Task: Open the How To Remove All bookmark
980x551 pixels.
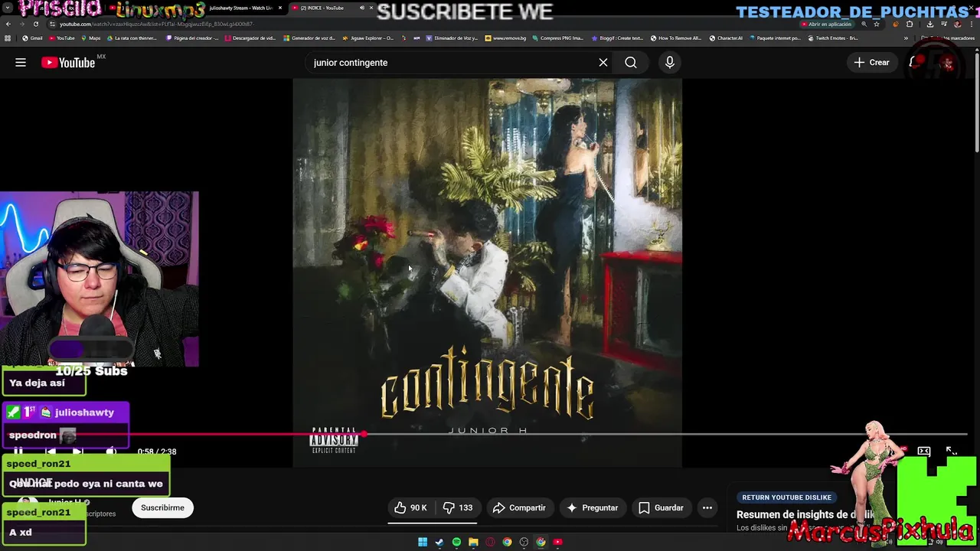Action: click(x=676, y=38)
